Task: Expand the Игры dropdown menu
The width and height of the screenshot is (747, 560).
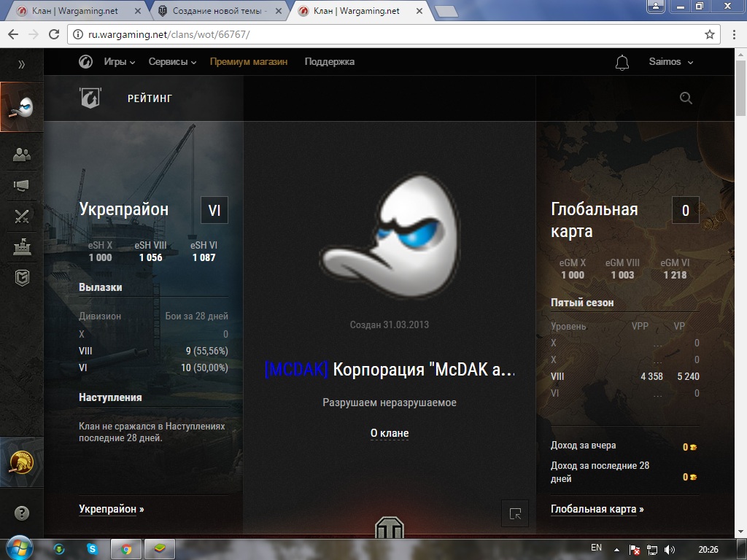Action: tap(120, 61)
